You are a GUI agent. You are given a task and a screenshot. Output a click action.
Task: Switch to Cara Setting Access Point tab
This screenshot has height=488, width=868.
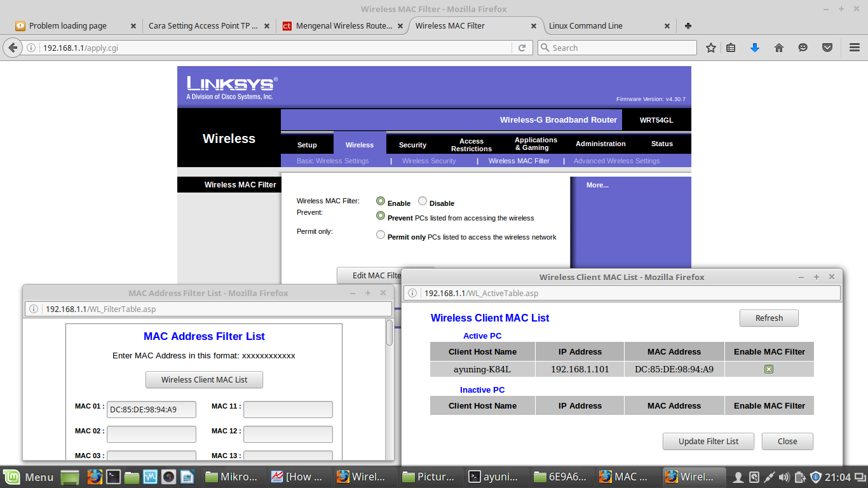tap(208, 26)
